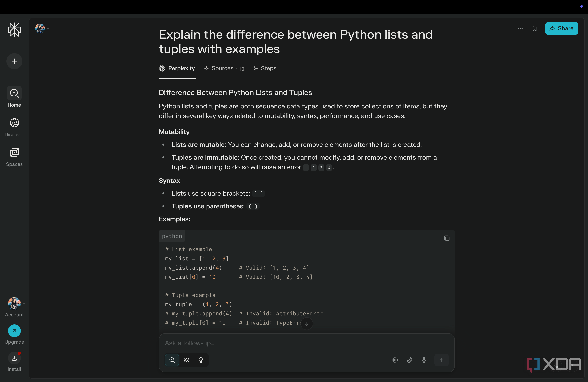Start voice dictation with microphone icon
588x382 pixels.
point(424,360)
